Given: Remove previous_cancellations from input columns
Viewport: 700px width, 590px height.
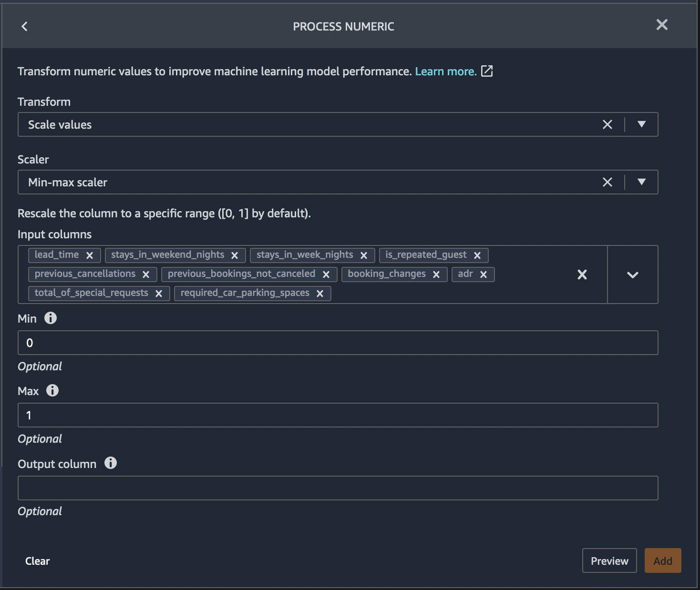Looking at the screenshot, I should [x=146, y=274].
